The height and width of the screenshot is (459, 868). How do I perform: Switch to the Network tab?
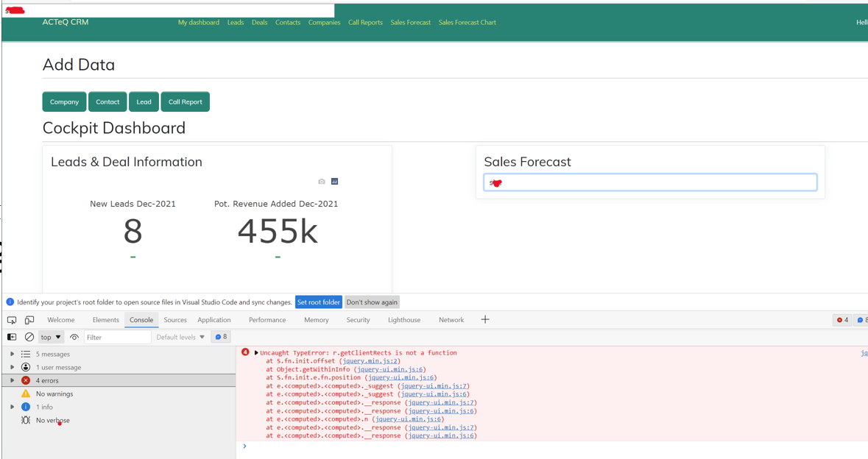[x=451, y=320]
